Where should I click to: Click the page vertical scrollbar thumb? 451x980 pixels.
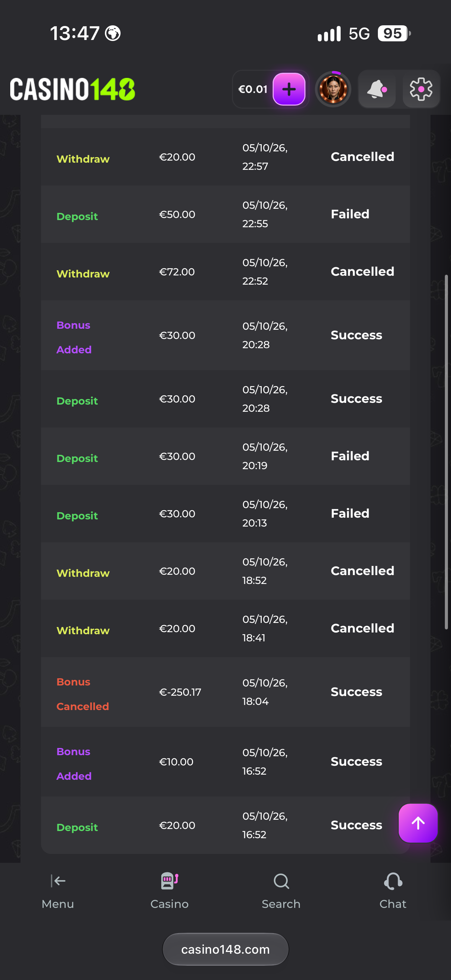click(447, 452)
